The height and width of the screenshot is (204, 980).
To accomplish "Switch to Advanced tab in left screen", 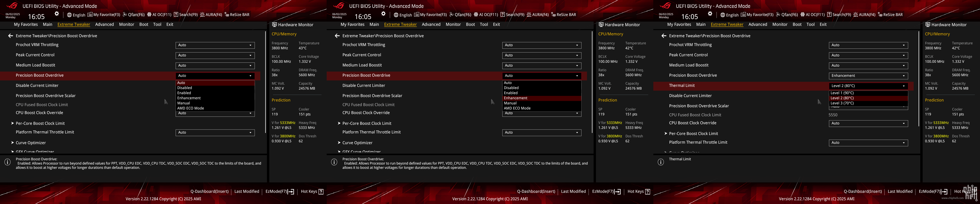I will point(105,25).
